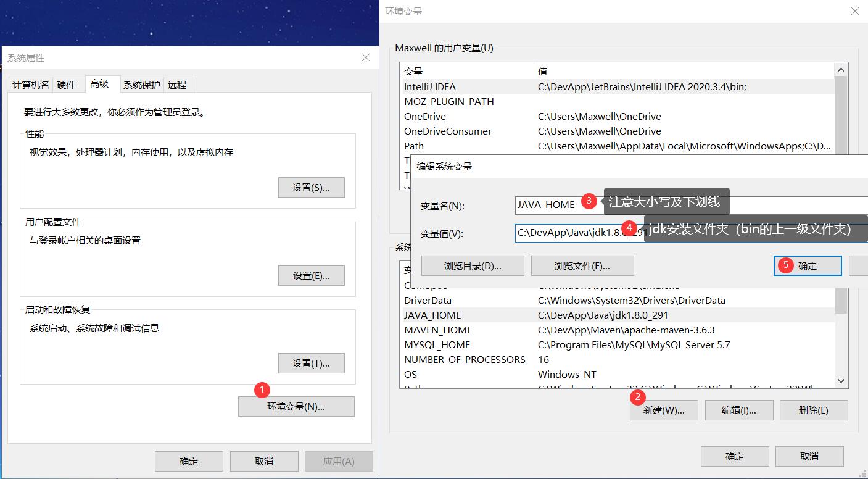Switch to the 计算机名 tab
This screenshot has height=479, width=868.
30,85
